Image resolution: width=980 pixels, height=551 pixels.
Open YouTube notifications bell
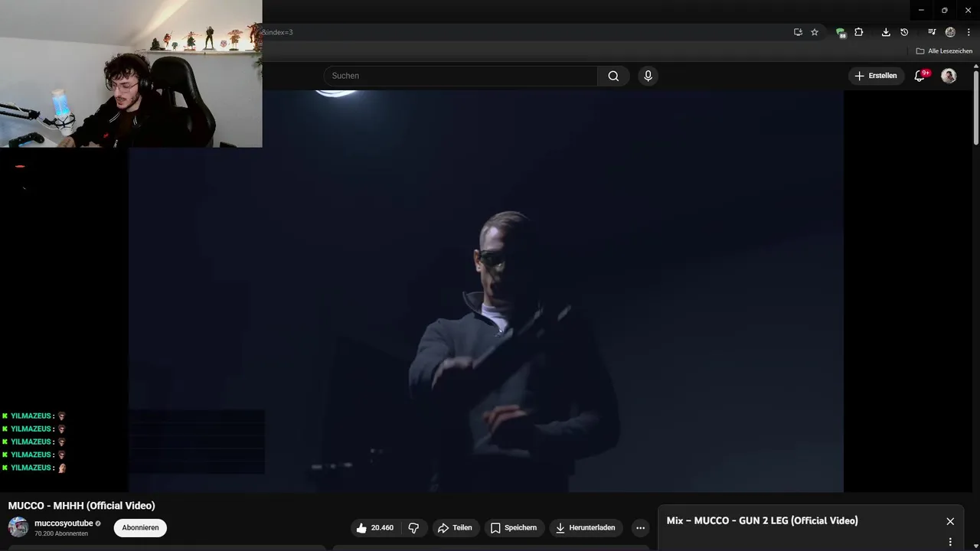(x=920, y=76)
